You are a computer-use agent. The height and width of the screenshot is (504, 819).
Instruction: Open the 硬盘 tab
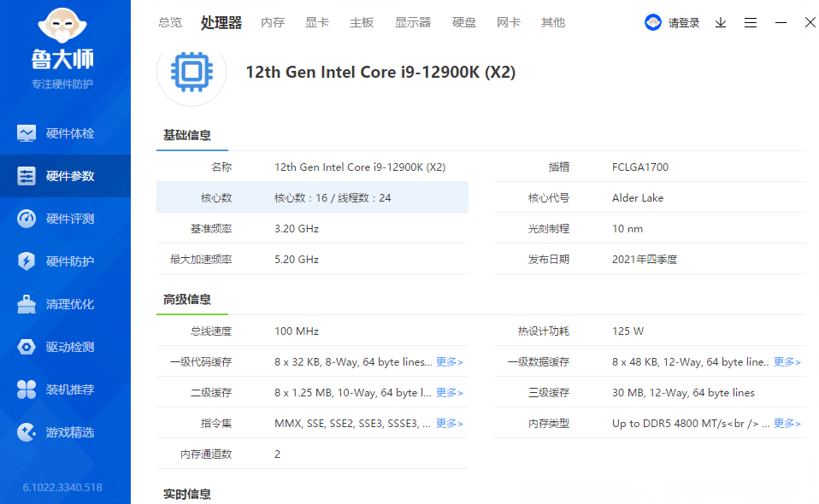pos(464,22)
